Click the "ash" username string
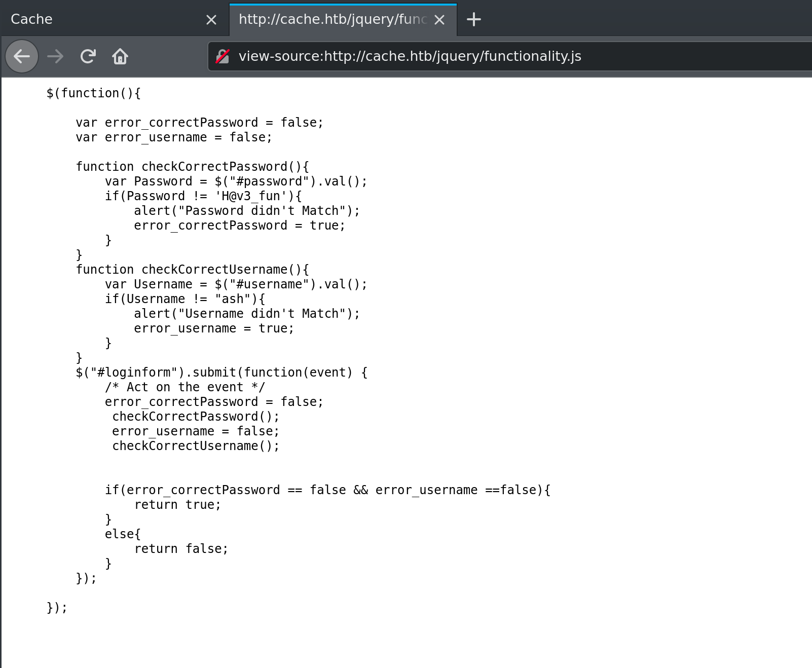Image resolution: width=812 pixels, height=668 pixels. 233,299
